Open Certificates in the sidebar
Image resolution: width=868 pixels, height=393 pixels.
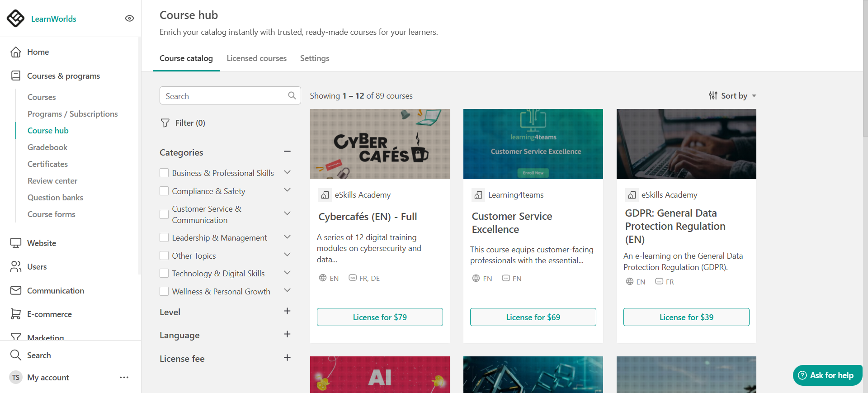pyautogui.click(x=47, y=164)
